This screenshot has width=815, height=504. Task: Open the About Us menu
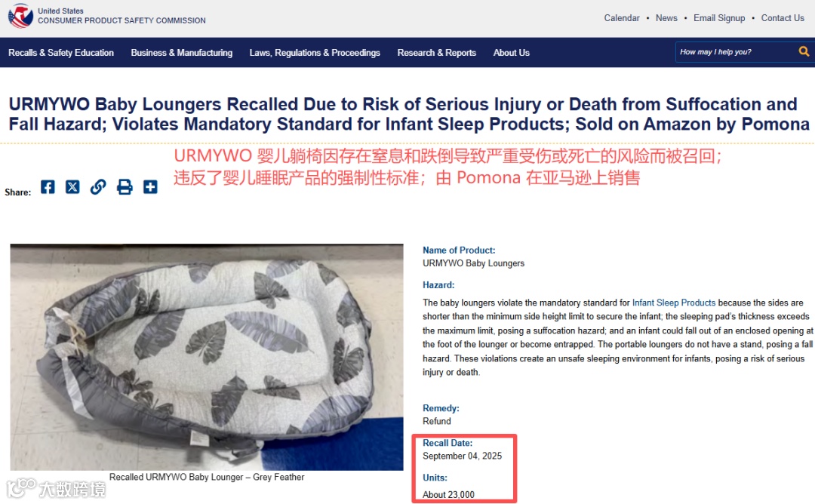point(512,53)
